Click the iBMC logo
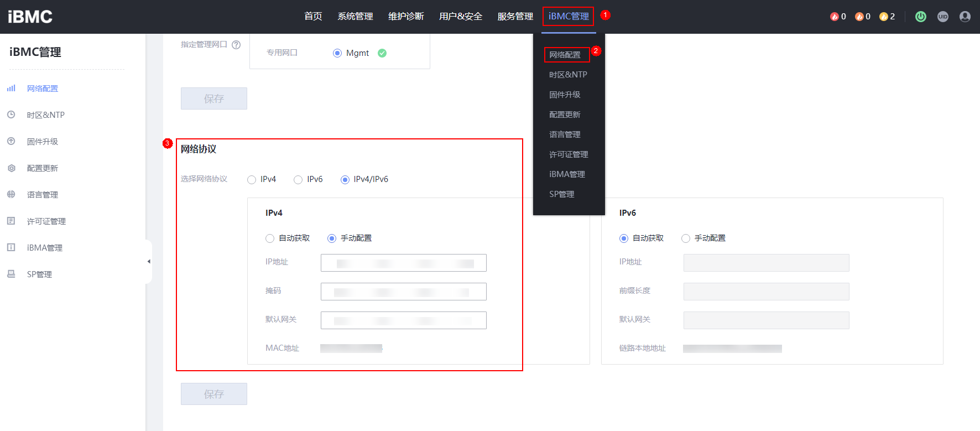The height and width of the screenshot is (431, 980). tap(30, 17)
